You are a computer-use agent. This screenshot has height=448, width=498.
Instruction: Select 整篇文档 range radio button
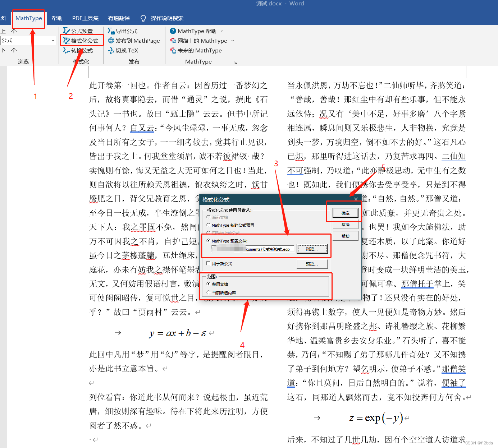(209, 284)
